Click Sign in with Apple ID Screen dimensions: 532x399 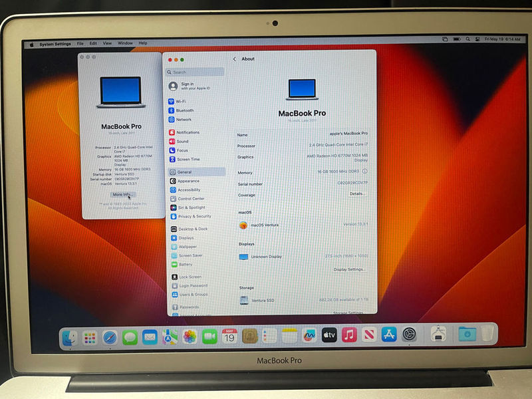coord(190,86)
